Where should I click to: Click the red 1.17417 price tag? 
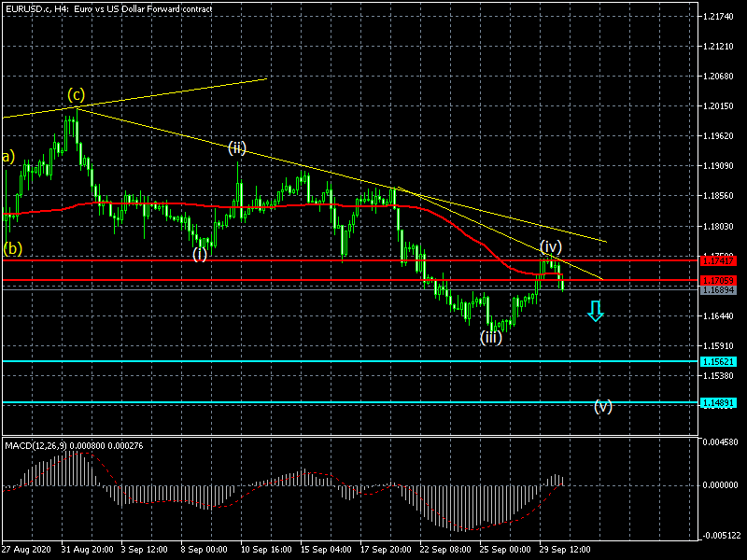click(x=718, y=260)
